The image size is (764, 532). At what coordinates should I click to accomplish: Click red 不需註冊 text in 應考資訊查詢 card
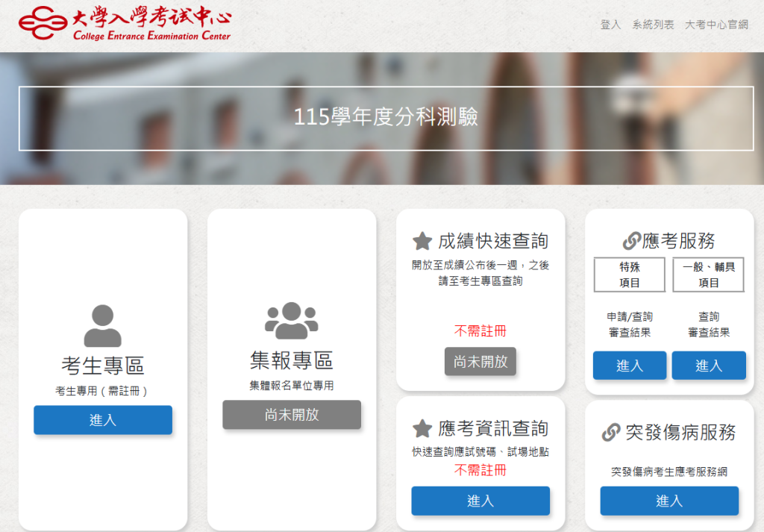tap(480, 470)
